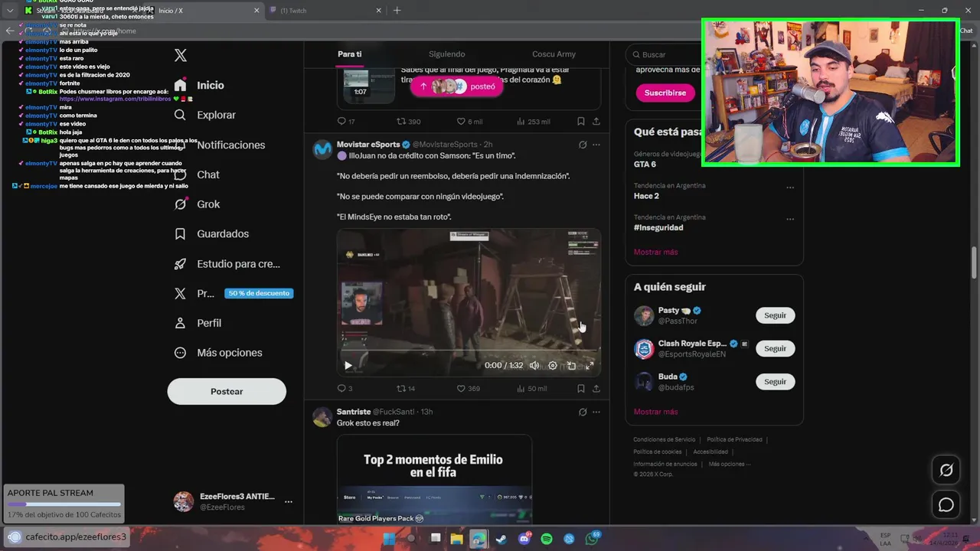Click the X logo in the sidebar
Image resolution: width=980 pixels, height=551 pixels.
(181, 55)
